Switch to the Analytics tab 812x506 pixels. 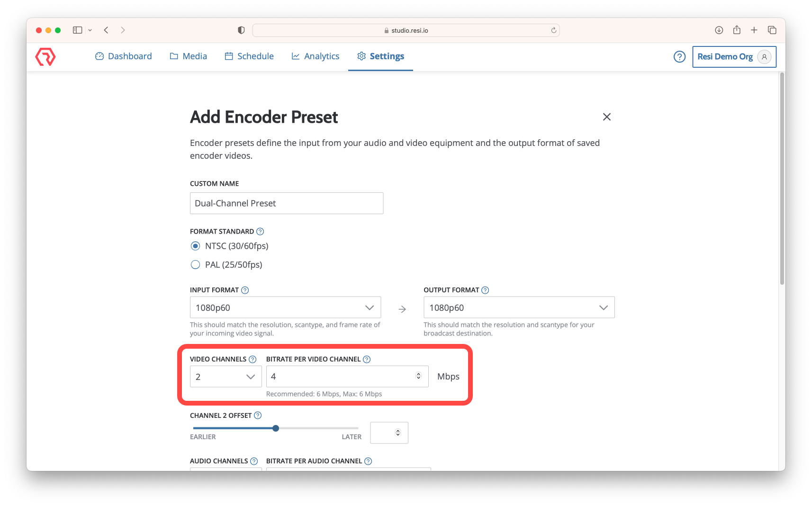point(316,56)
